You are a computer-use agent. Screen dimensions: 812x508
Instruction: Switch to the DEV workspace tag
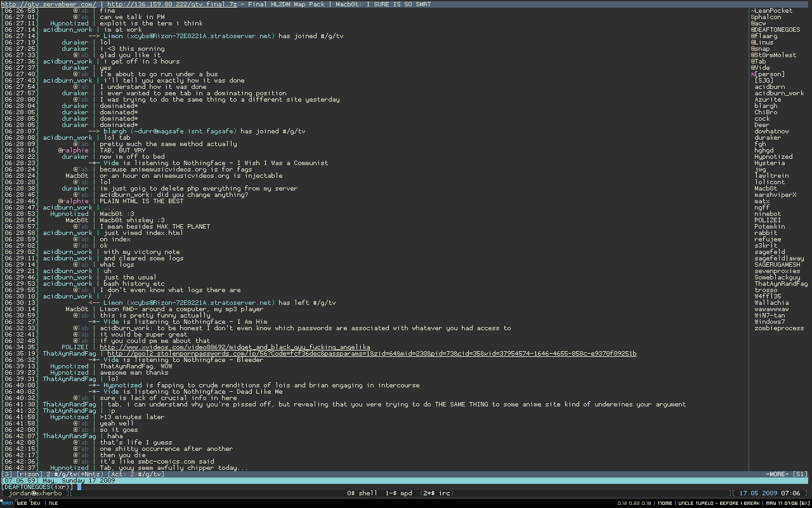pos(35,503)
